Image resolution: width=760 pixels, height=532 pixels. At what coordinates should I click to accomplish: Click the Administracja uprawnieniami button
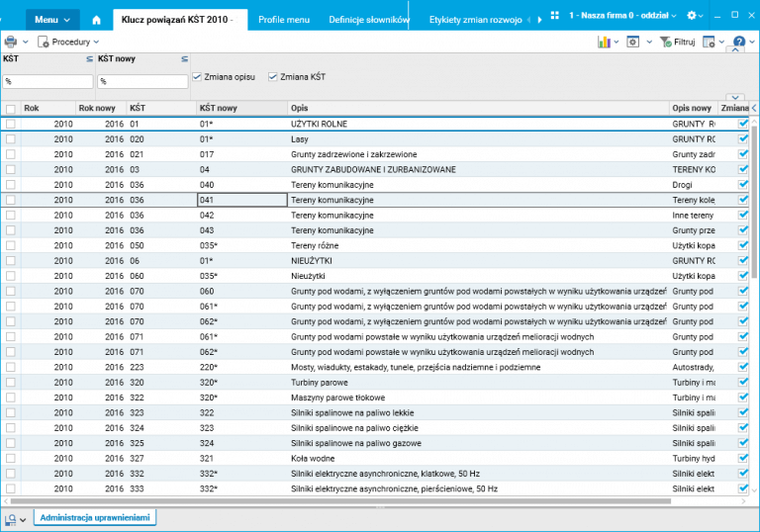click(94, 517)
